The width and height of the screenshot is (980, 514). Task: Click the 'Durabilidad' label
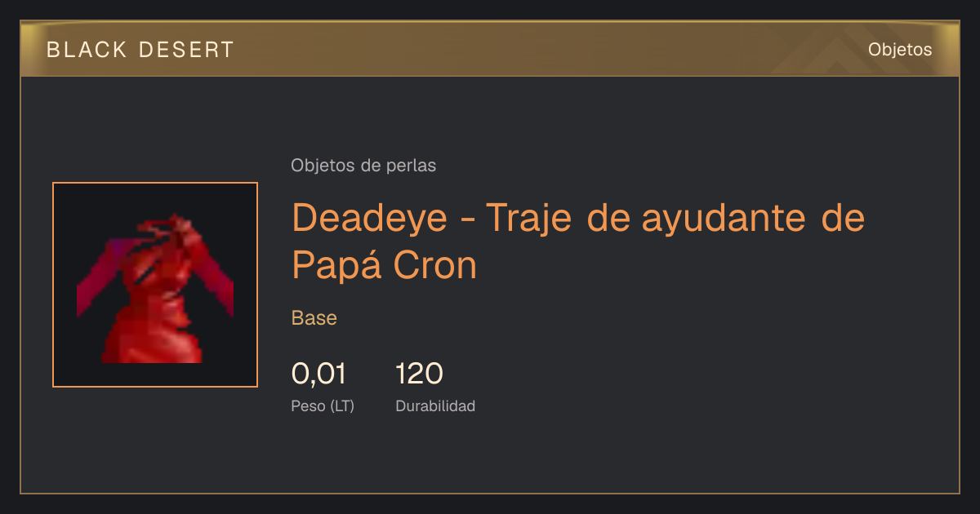click(435, 406)
